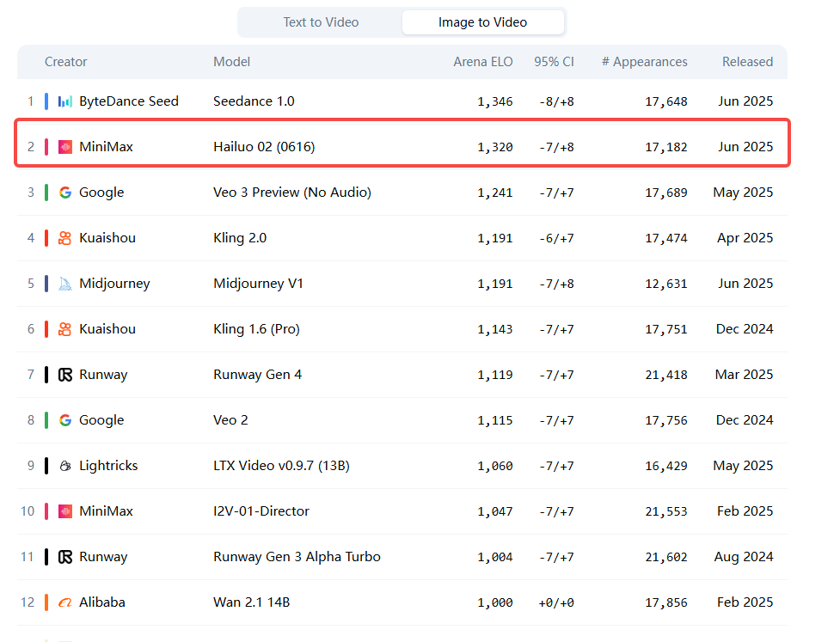840x642 pixels.
Task: Click the appearances count 21,418
Action: tap(665, 374)
